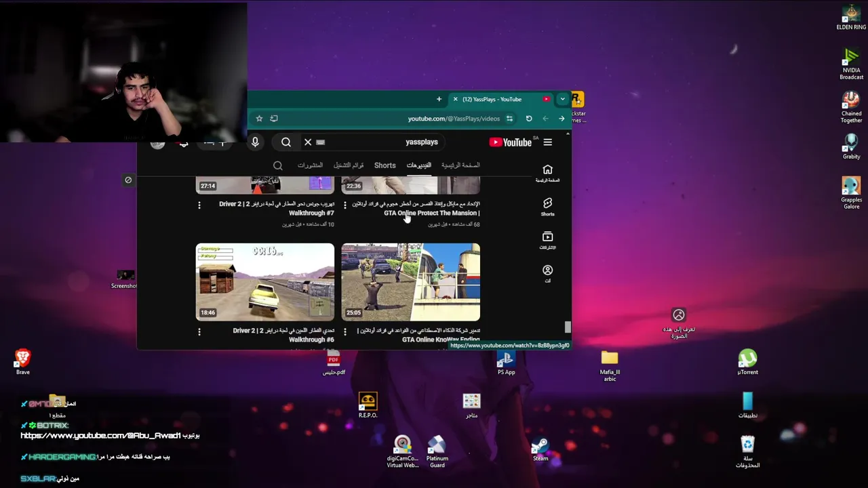Open a new browser tab
868x488 pixels.
coord(439,100)
